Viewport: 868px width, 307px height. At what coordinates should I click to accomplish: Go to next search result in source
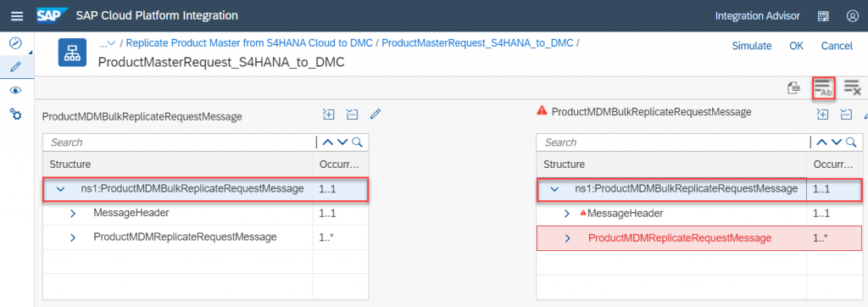click(342, 142)
